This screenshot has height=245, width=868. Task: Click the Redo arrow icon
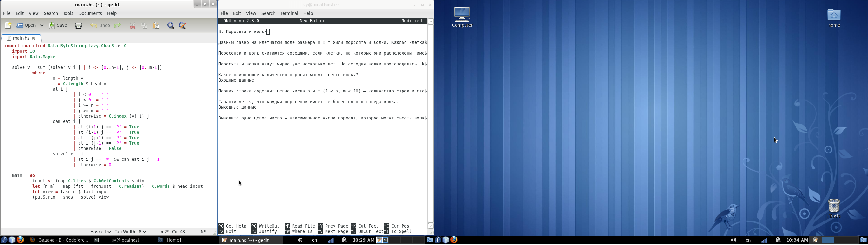117,25
